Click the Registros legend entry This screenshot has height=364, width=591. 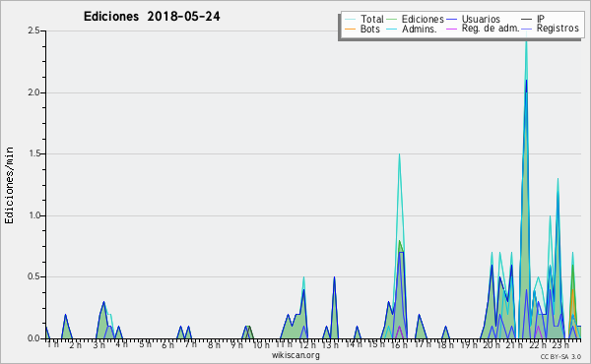pyautogui.click(x=550, y=29)
